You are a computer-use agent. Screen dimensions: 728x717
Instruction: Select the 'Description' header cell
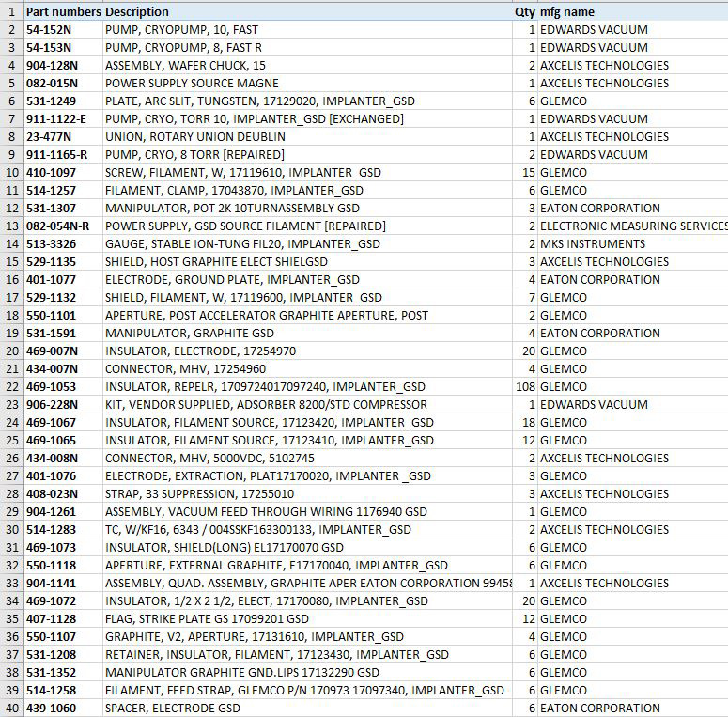(x=137, y=11)
